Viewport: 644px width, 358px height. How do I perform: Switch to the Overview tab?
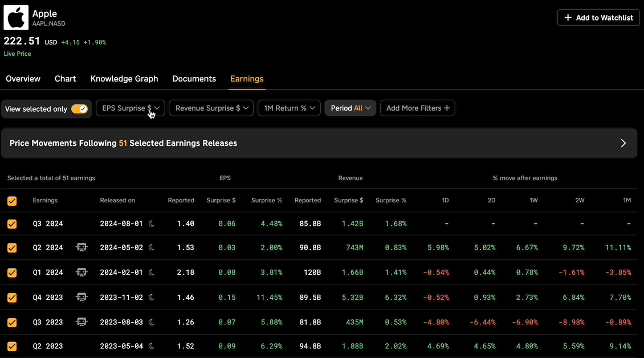(23, 79)
